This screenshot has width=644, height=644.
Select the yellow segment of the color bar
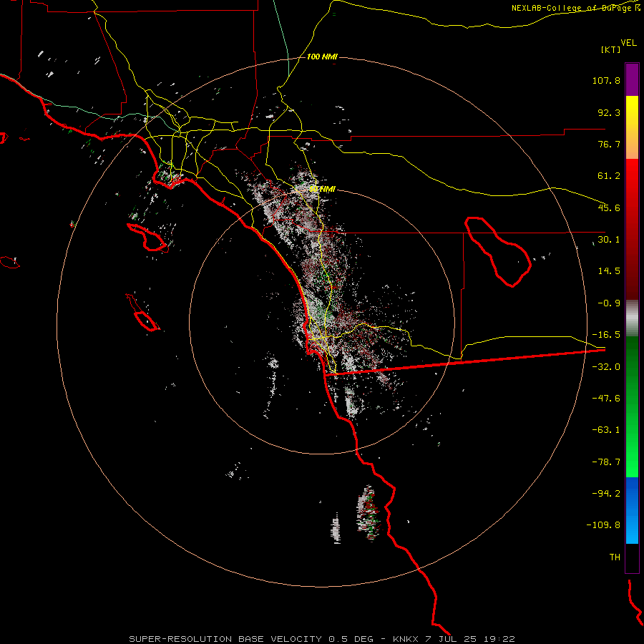pyautogui.click(x=632, y=127)
